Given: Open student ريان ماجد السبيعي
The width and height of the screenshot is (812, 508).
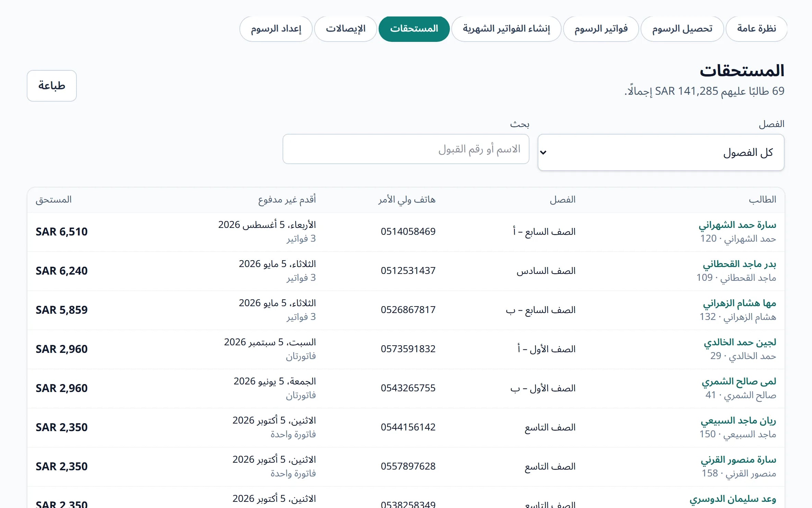Looking at the screenshot, I should (x=738, y=421).
